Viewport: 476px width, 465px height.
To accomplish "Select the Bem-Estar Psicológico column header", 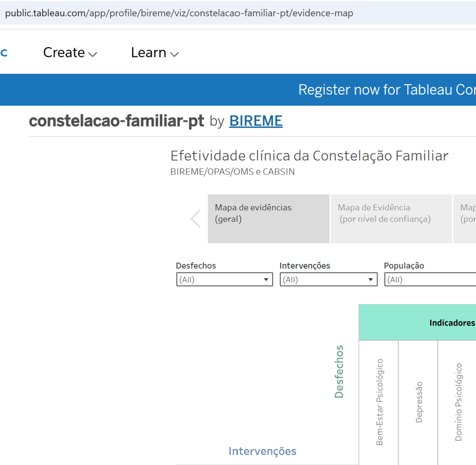I will [x=379, y=402].
